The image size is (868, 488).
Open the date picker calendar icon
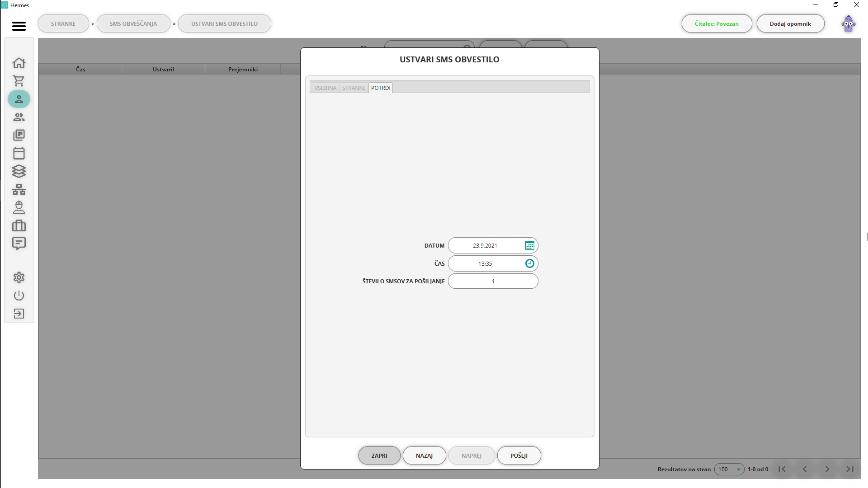pyautogui.click(x=530, y=245)
